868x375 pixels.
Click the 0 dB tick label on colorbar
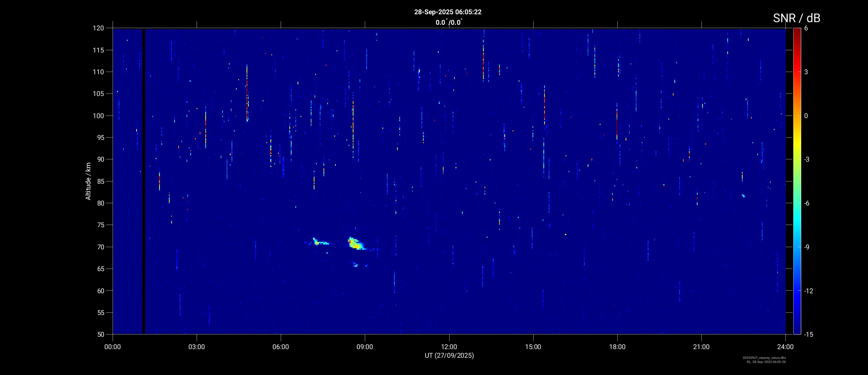tap(806, 116)
